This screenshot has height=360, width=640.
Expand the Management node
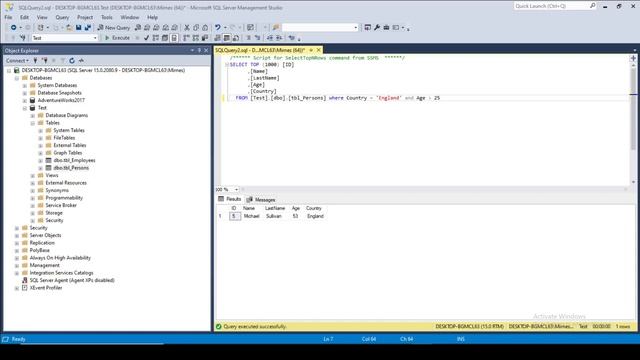pyautogui.click(x=17, y=265)
